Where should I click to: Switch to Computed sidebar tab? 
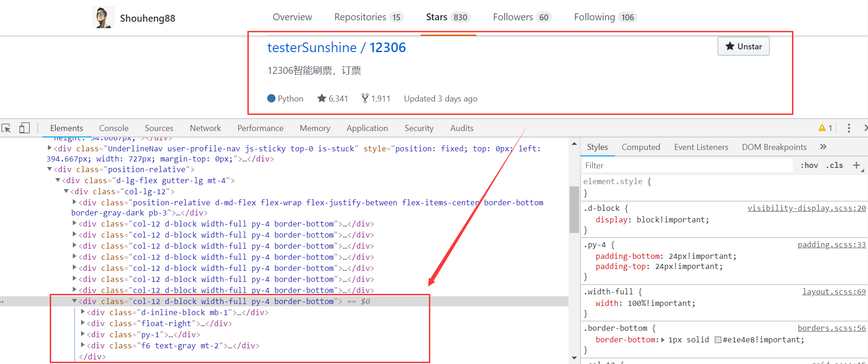pos(640,147)
